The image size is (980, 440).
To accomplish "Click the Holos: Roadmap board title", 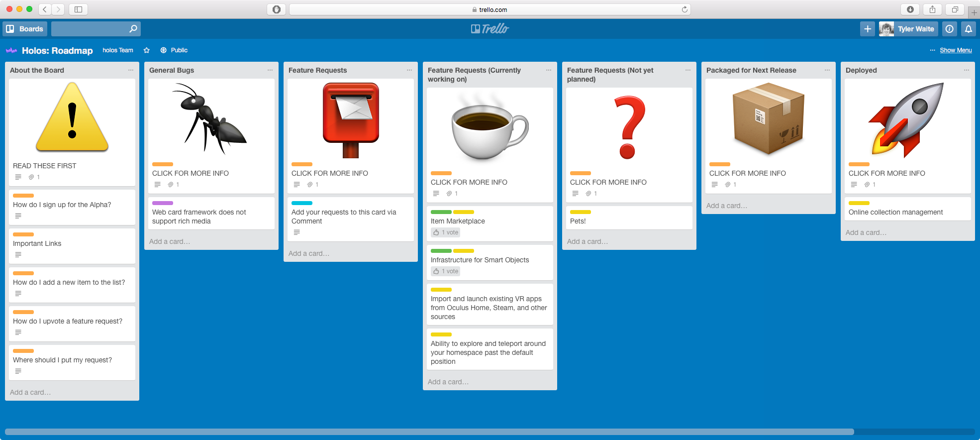I will point(57,51).
